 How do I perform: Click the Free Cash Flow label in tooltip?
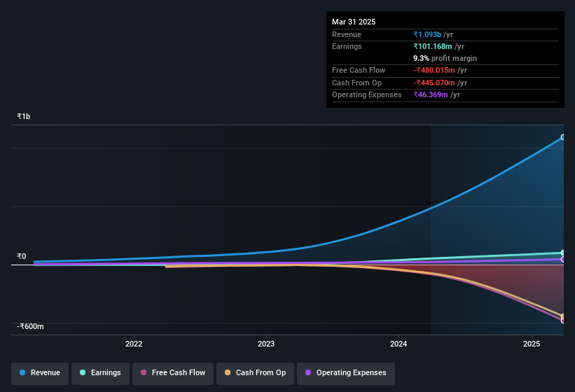point(359,70)
